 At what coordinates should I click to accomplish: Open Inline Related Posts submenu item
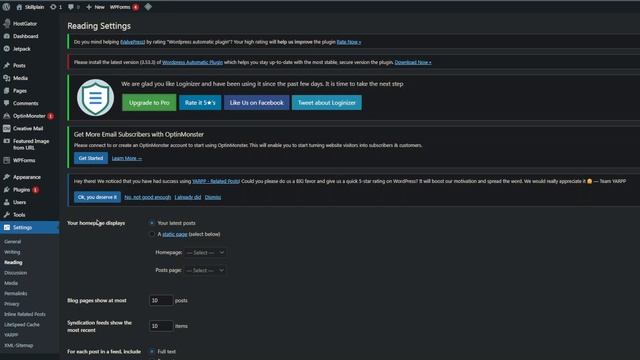point(25,314)
